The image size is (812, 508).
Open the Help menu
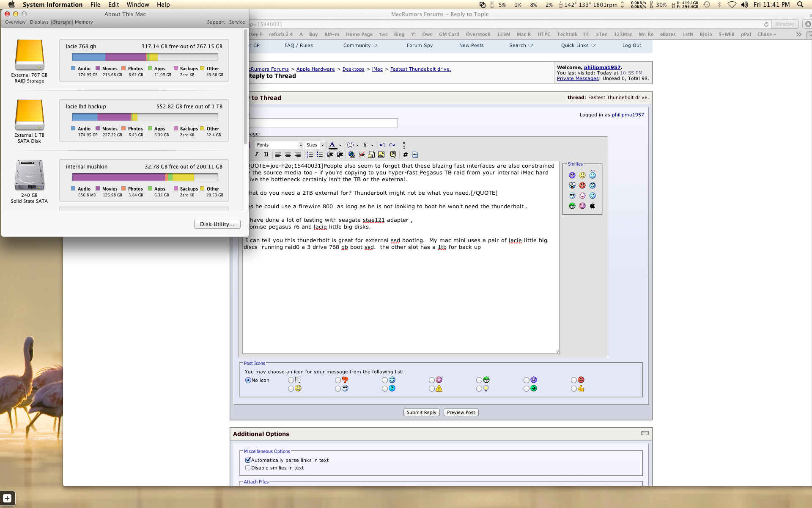point(163,5)
